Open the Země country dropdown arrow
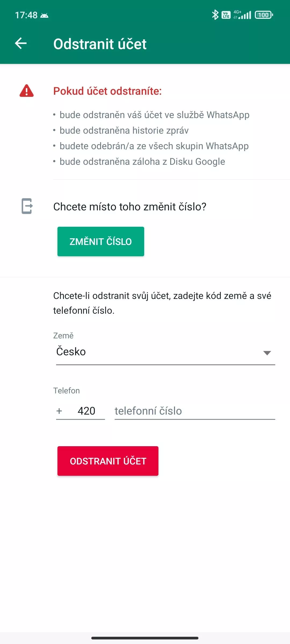Image resolution: width=290 pixels, height=644 pixels. pos(267,353)
